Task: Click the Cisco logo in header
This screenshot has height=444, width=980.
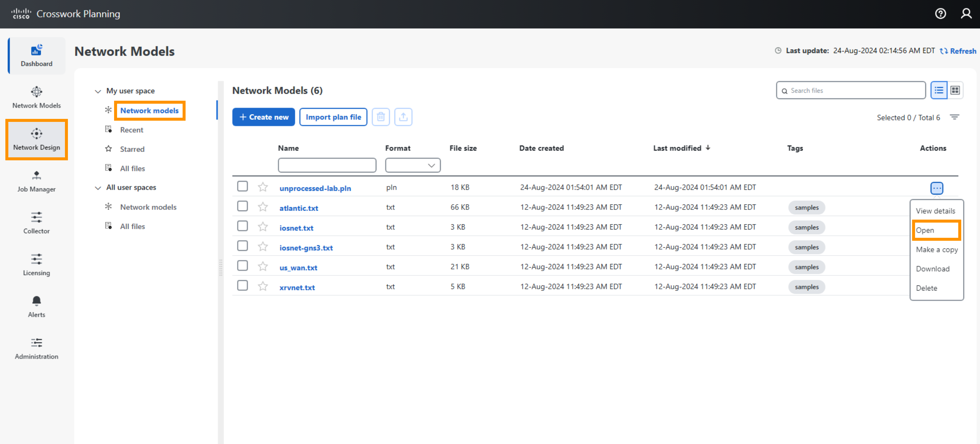Action: (x=21, y=14)
